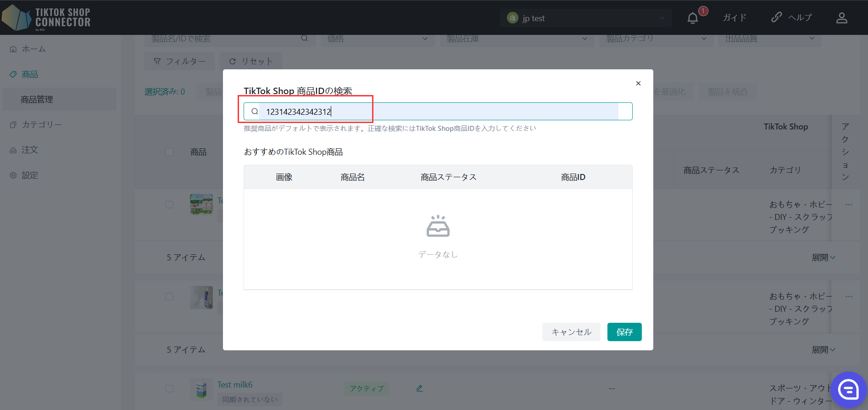Click the product tag icon in sidebar
Screen dimensions: 868x410
[x=13, y=74]
